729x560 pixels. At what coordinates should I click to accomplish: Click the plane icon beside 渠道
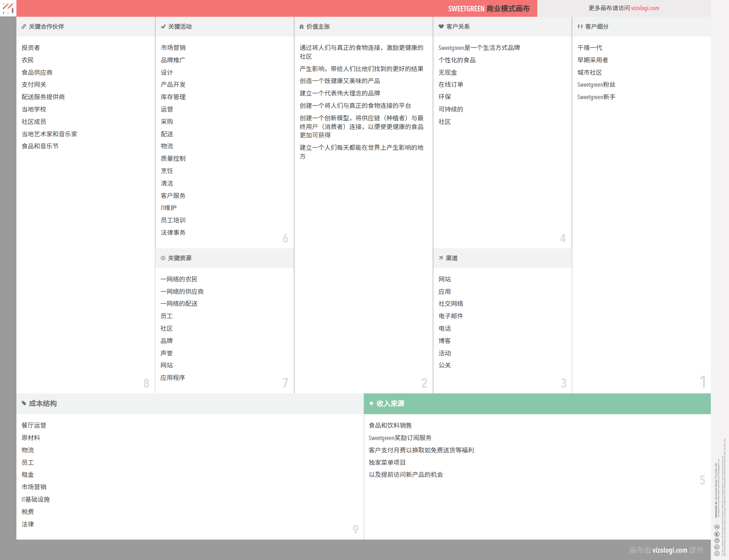tap(441, 258)
